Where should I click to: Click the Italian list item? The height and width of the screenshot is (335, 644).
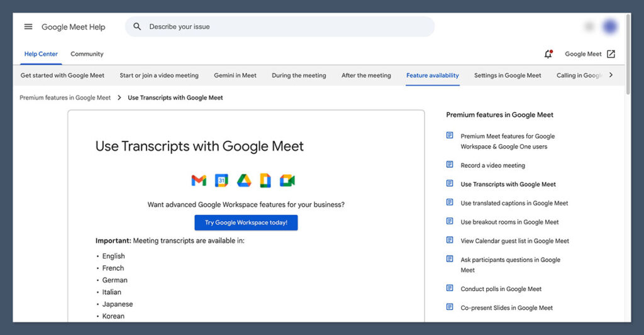[112, 292]
